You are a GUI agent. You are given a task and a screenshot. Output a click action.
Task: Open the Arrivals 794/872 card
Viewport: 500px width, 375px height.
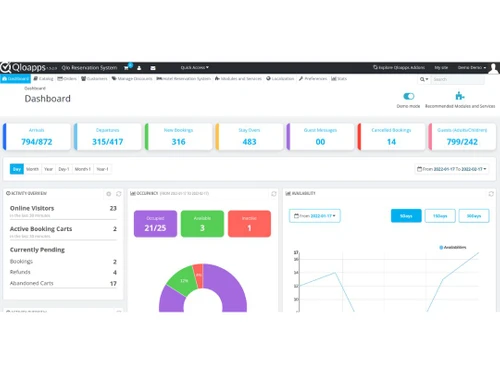37,137
